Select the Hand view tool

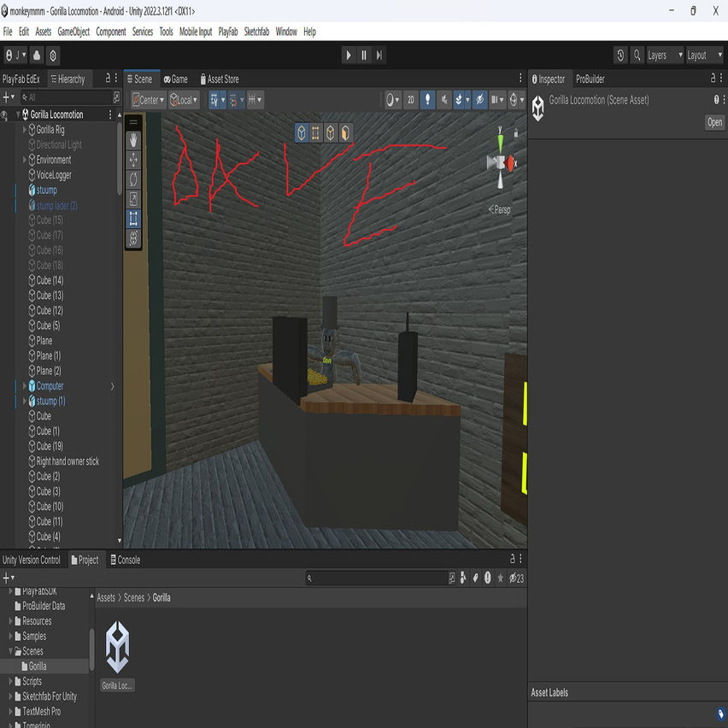[x=133, y=140]
